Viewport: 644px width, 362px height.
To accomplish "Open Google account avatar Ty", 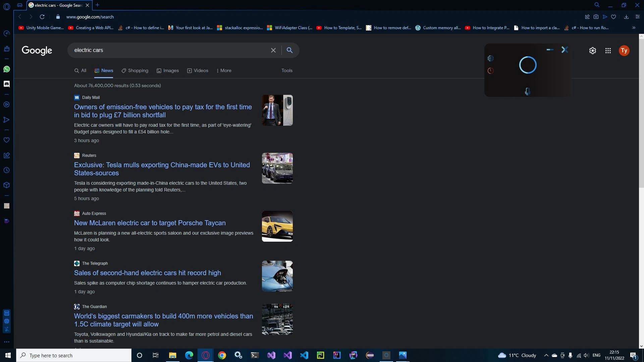I will click(x=624, y=51).
